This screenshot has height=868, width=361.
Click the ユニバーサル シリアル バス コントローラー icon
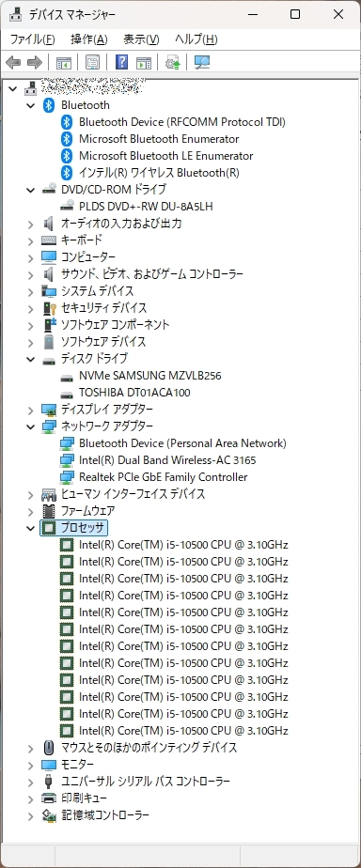pyautogui.click(x=49, y=781)
